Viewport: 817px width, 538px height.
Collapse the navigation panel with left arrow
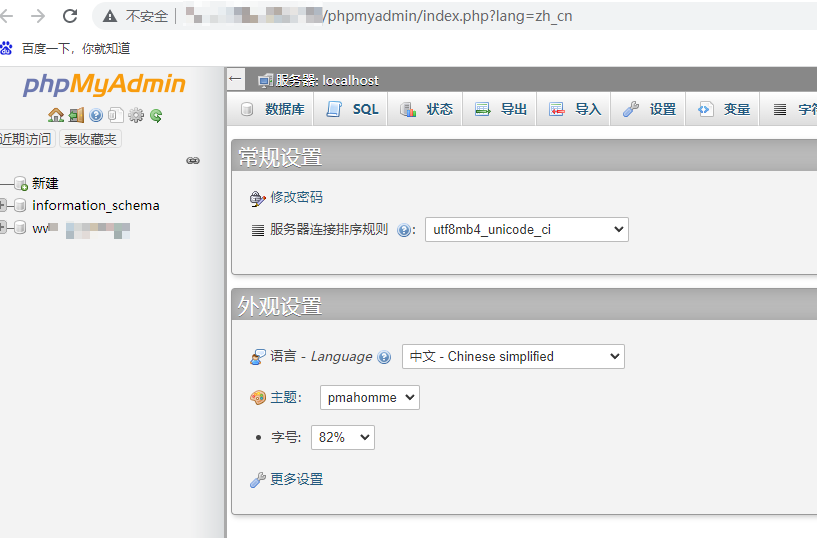click(236, 79)
